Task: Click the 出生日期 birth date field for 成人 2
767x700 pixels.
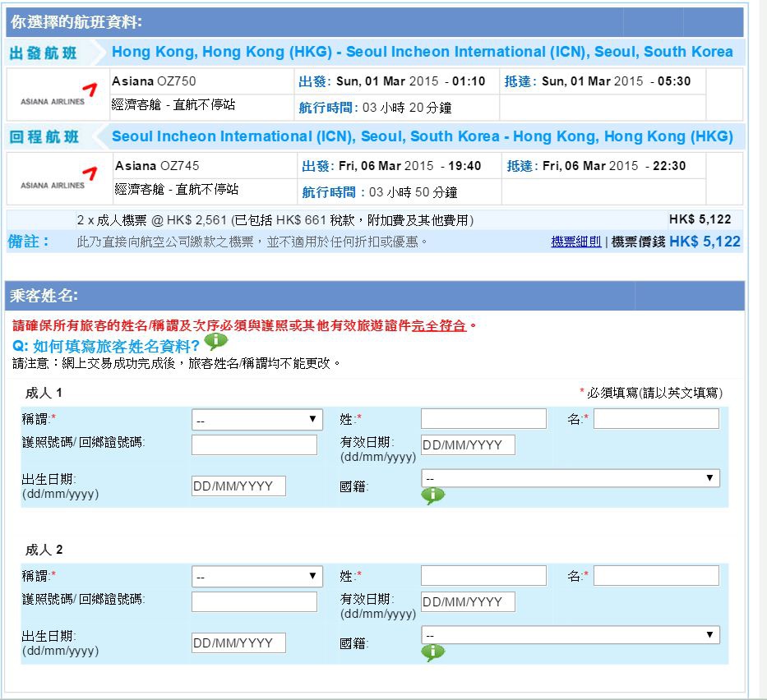Action: click(238, 642)
